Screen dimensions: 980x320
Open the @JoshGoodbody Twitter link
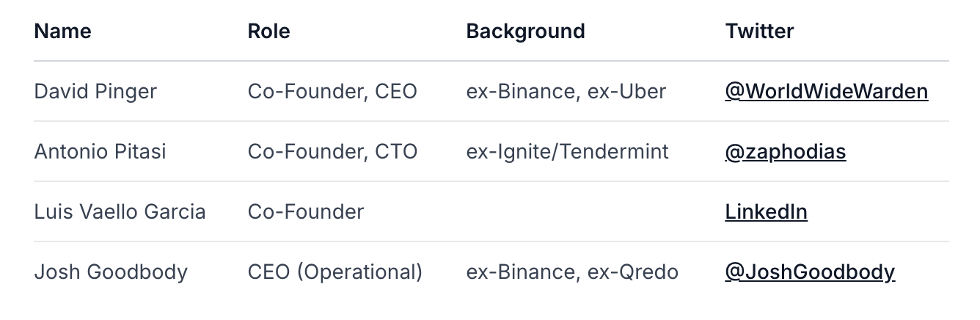coord(810,272)
